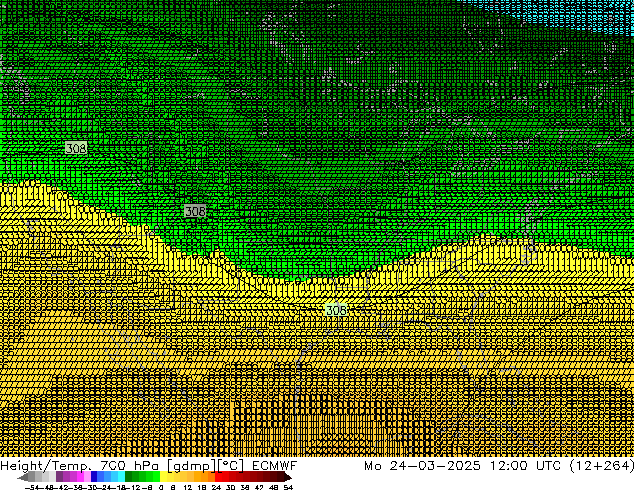
Task: Click the "[gdmp]" unit label
Action: pos(190,466)
